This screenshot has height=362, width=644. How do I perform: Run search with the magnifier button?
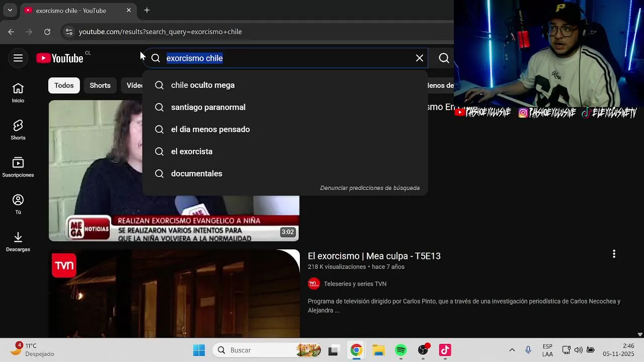tap(444, 58)
